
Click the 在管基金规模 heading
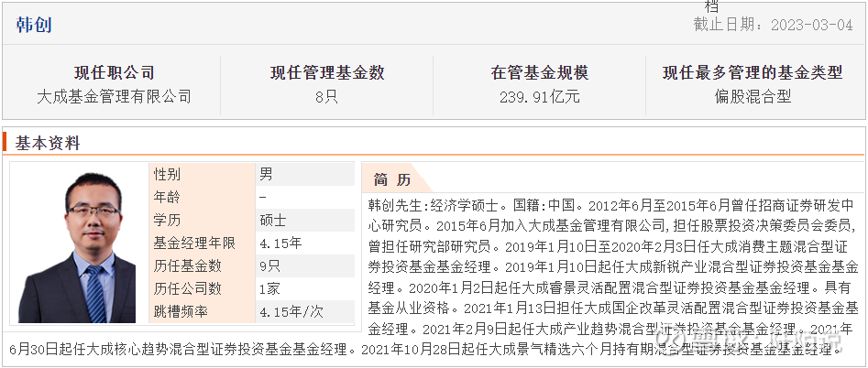[x=540, y=73]
